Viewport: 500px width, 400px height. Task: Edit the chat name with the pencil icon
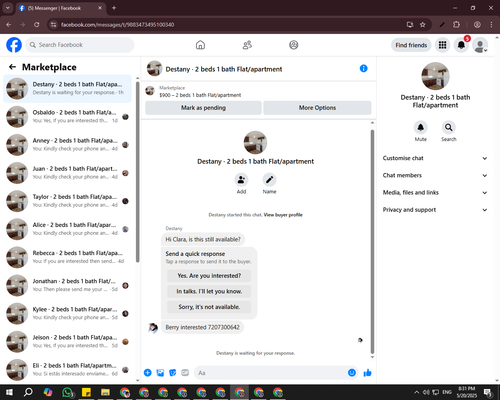(269, 180)
